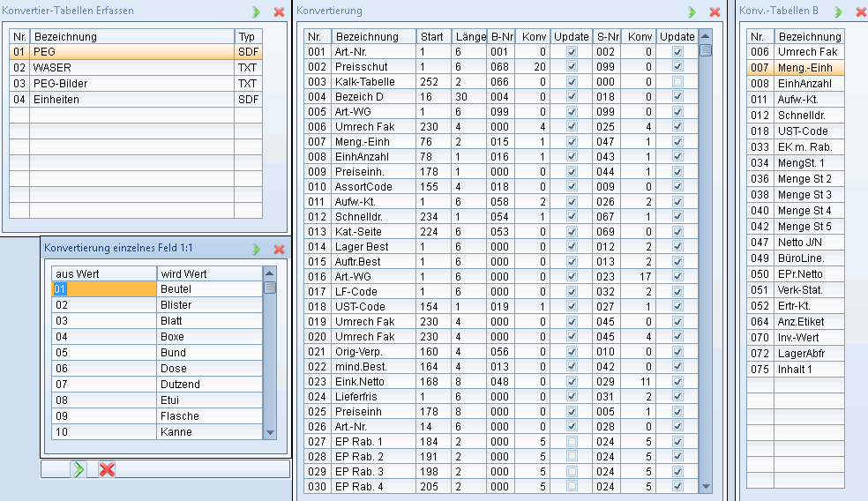
Task: Check second Update checkbox in row 003
Action: pyautogui.click(x=677, y=82)
